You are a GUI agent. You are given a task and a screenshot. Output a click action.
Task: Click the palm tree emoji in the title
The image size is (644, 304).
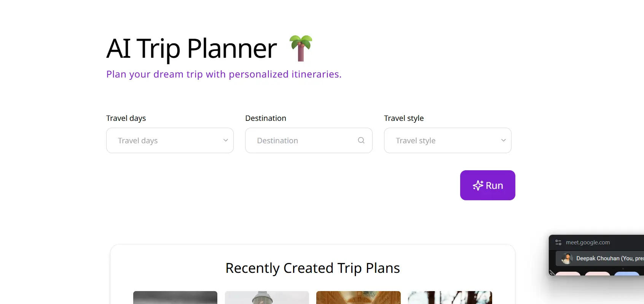[301, 48]
